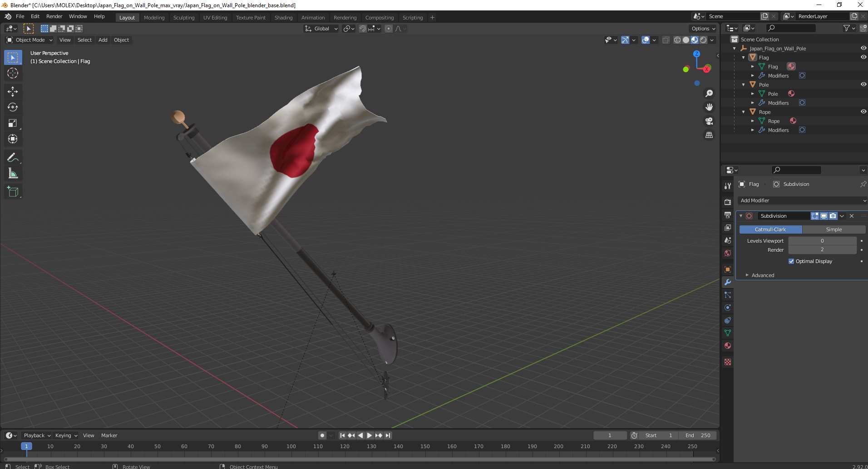Screen dimensions: 868x469
Task: Switch to the UV Editing workspace tab
Action: click(x=215, y=18)
